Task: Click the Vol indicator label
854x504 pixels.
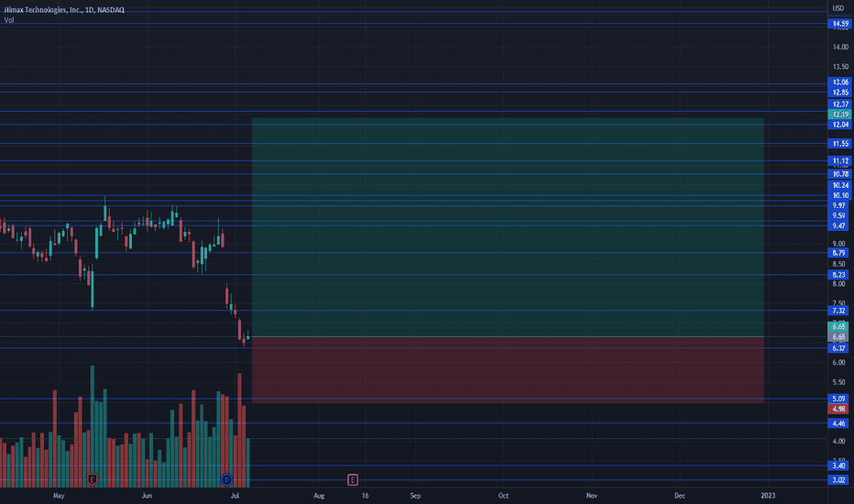Action: 9,20
